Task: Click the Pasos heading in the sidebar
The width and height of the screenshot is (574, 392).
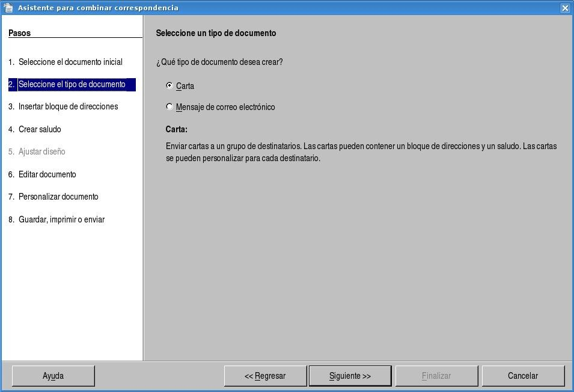Action: (19, 33)
